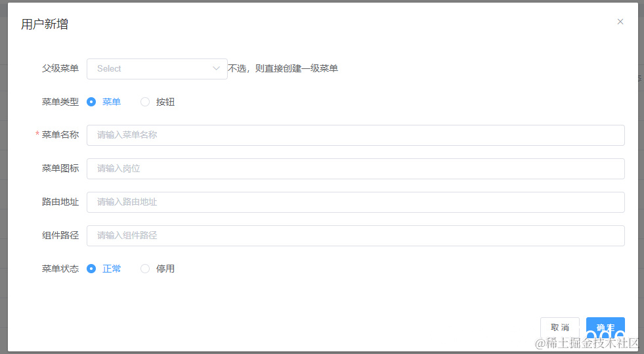Close the 用户新增 dialog with X icon
The image size is (644, 354).
pyautogui.click(x=620, y=22)
